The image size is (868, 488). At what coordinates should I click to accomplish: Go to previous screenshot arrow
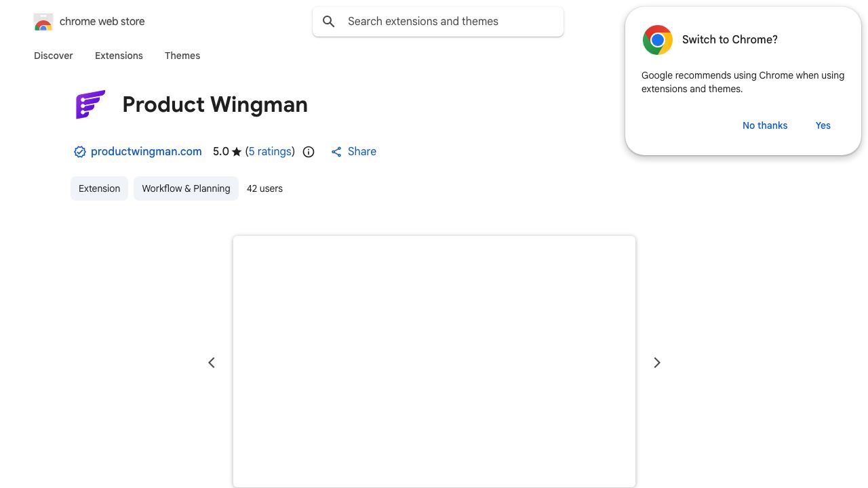[212, 363]
